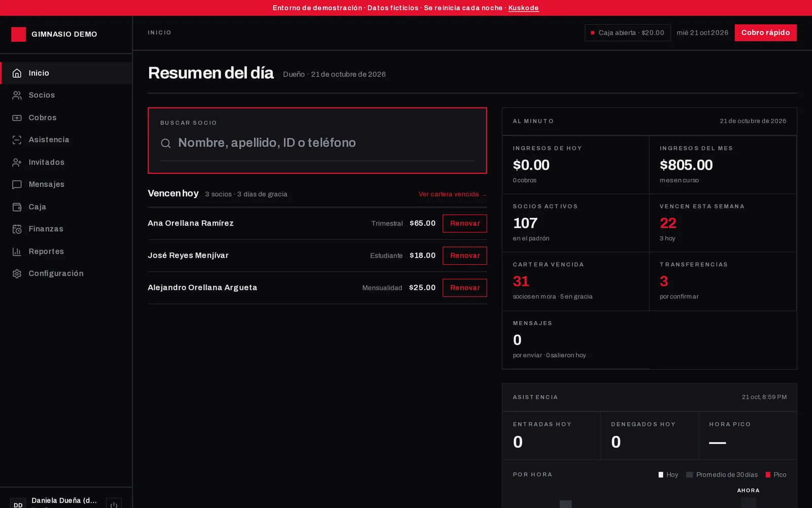812x508 pixels.
Task: Click the Reportes bar chart icon
Action: point(17,251)
